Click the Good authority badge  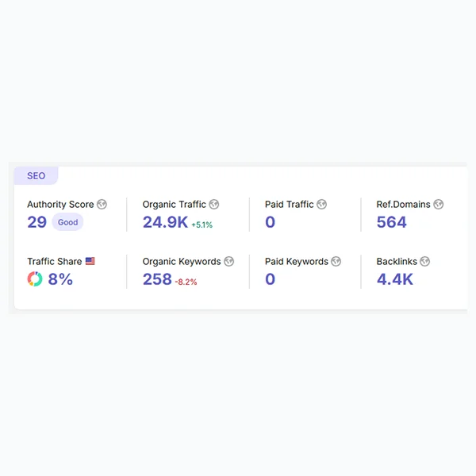(67, 222)
